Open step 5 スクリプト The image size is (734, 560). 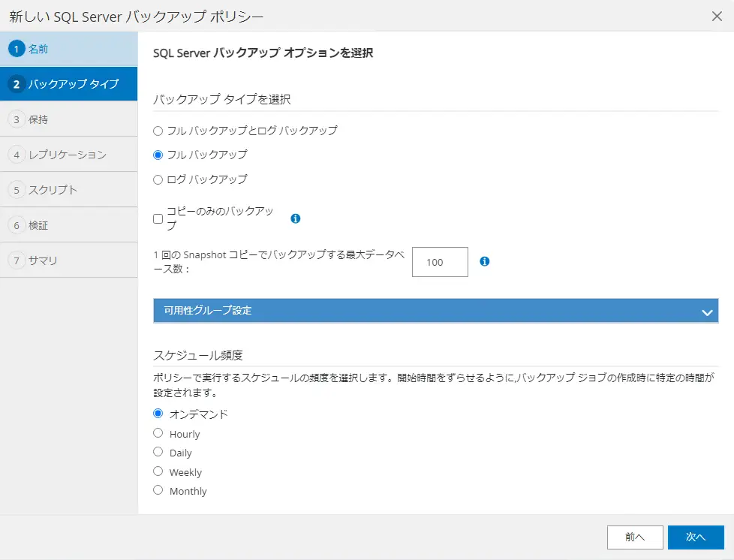69,189
